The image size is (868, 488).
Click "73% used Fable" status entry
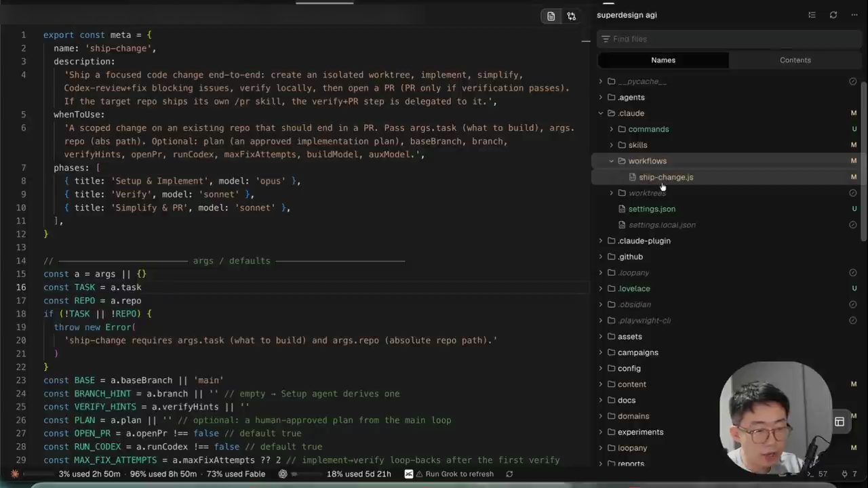[236, 474]
